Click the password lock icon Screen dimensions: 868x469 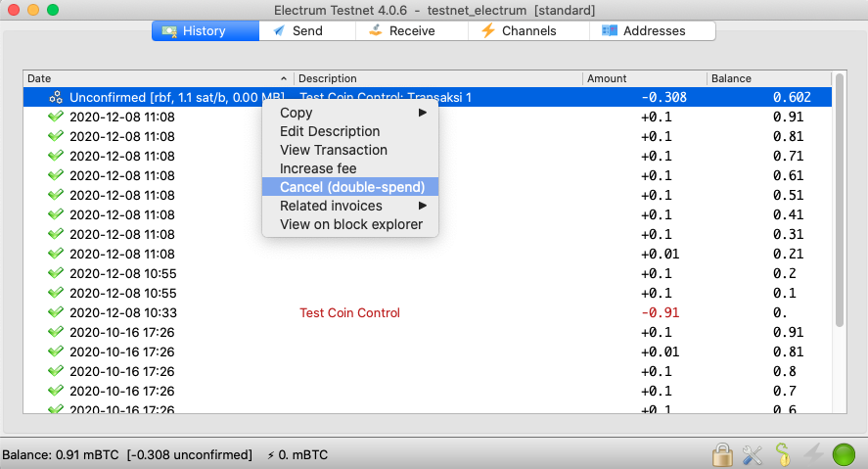722,455
